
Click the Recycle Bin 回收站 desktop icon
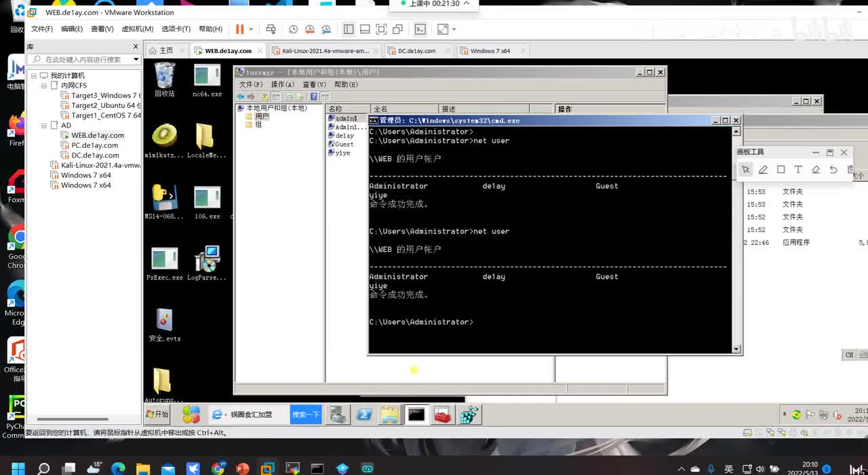tap(165, 80)
